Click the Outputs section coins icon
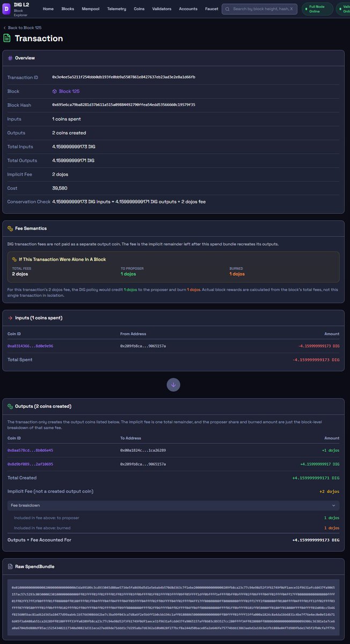Screen dimensions: 350x644 click(x=10, y=406)
